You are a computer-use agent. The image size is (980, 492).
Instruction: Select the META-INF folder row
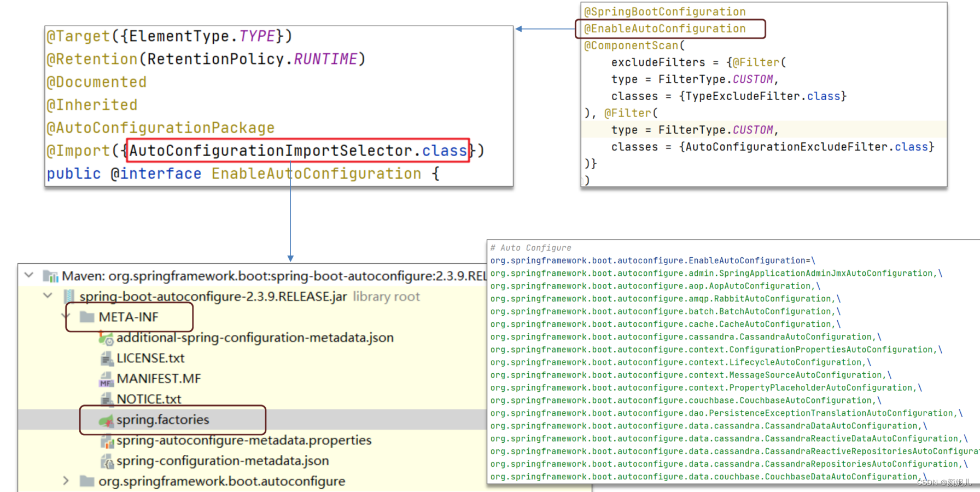point(129,317)
